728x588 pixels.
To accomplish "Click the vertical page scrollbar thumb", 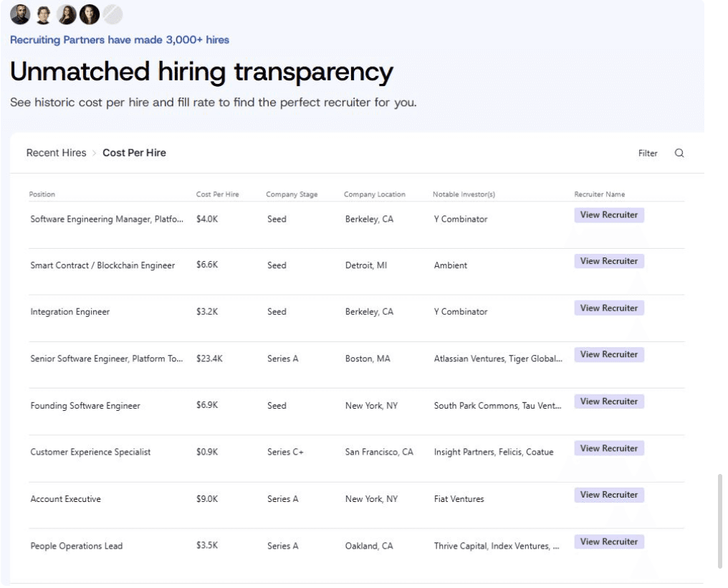I will point(719,521).
